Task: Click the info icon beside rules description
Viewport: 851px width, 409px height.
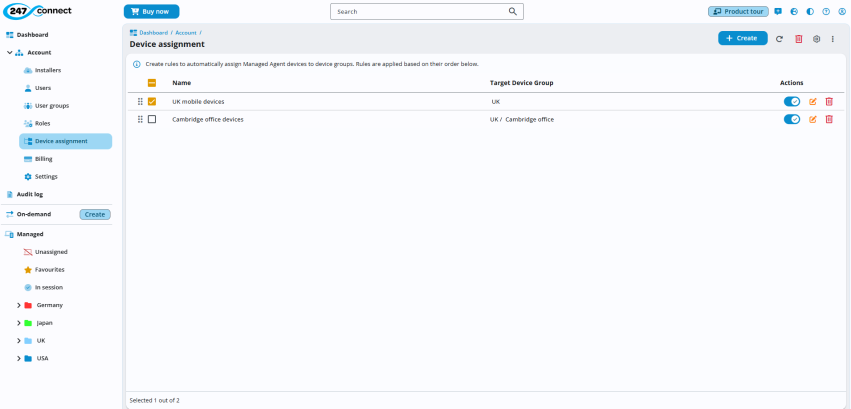Action: pos(137,64)
